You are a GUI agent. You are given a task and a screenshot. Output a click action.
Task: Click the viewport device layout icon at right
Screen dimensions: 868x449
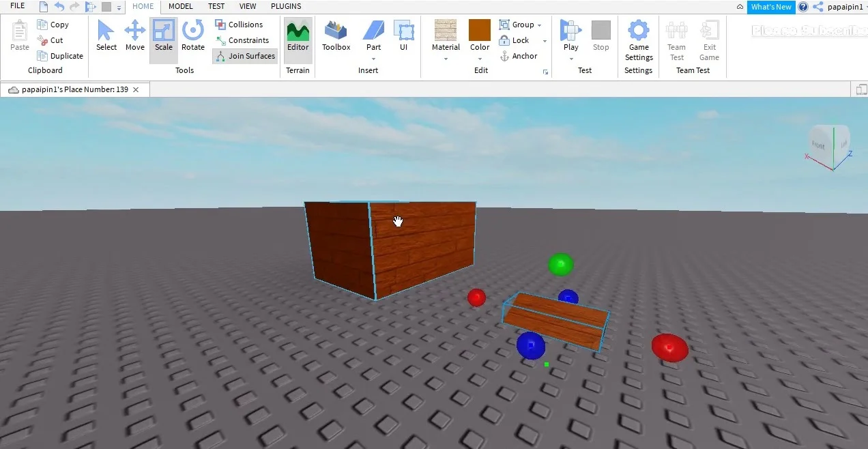point(861,89)
